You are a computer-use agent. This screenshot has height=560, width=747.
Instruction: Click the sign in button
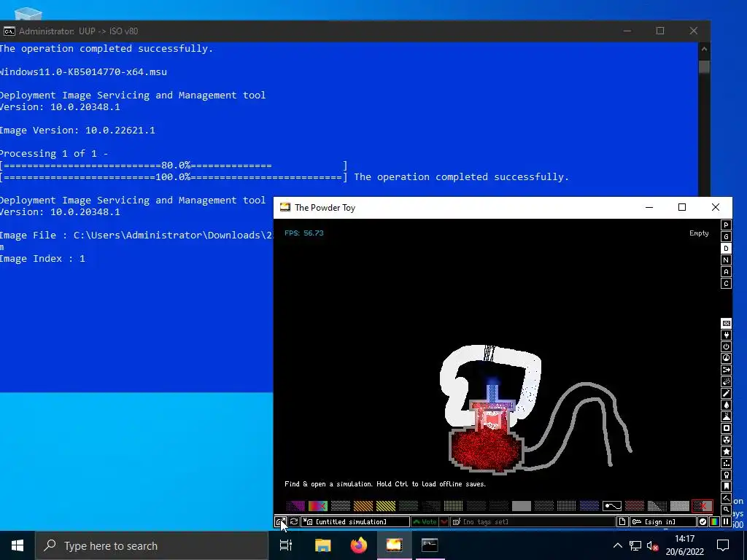click(662, 522)
